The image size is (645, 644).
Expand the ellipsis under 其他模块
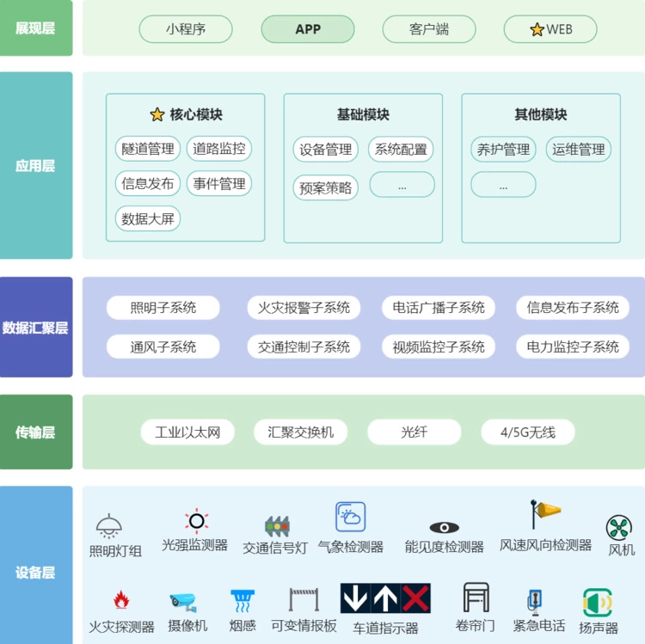503,185
